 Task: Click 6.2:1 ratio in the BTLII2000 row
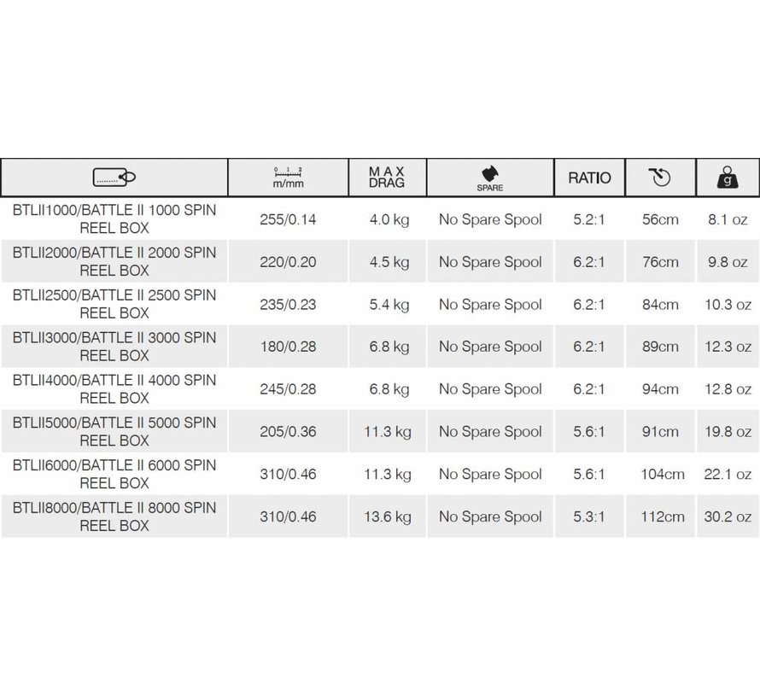point(589,262)
